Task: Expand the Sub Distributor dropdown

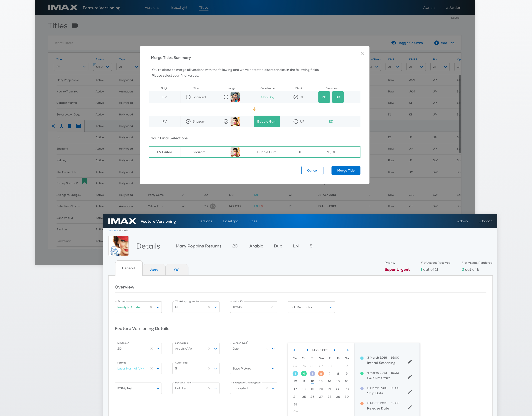Action: [x=311, y=307]
